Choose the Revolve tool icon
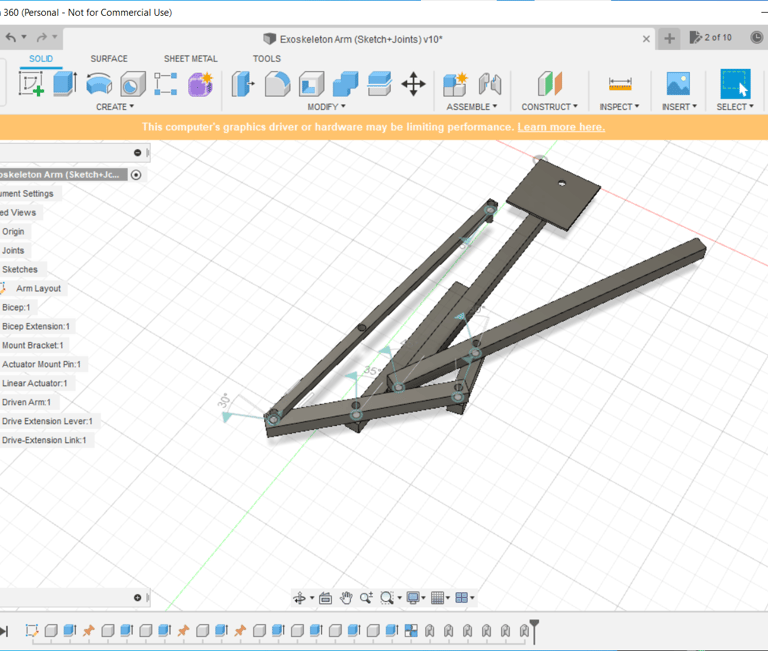This screenshot has height=651, width=768. pos(99,84)
